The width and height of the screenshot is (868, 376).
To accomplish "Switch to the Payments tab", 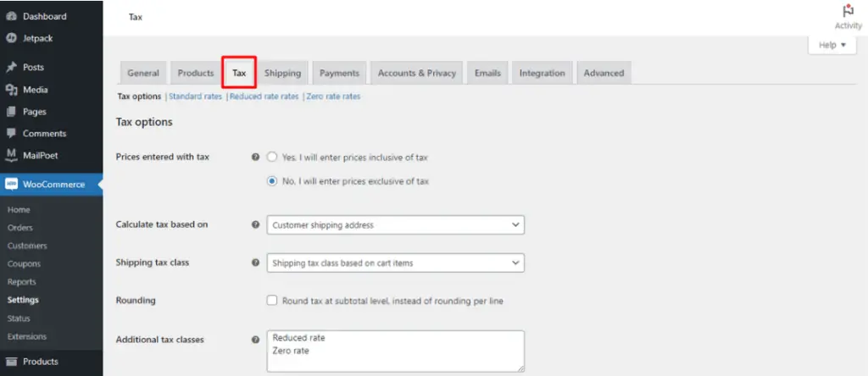I will pos(339,73).
